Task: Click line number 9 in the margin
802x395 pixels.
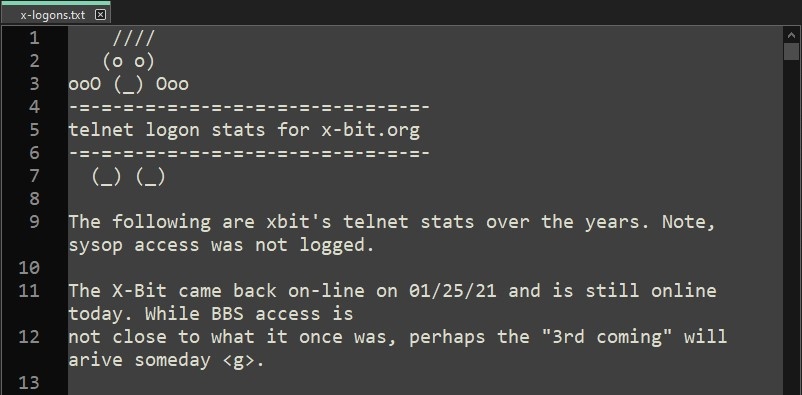Action: coord(34,222)
